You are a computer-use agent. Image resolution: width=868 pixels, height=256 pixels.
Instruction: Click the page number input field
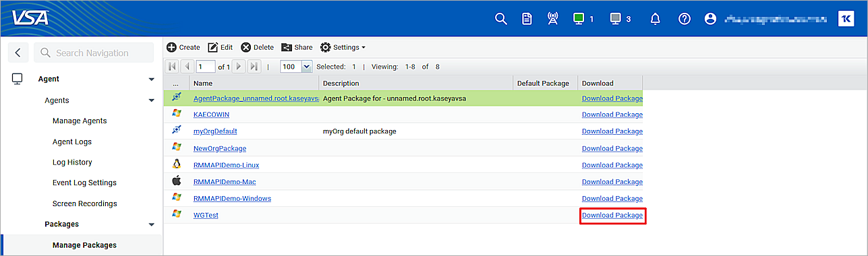(205, 67)
